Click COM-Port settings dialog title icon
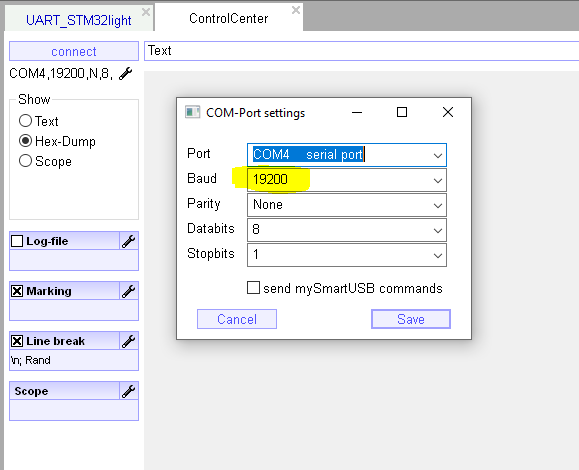Viewport: 579px width, 470px height. pyautogui.click(x=192, y=112)
